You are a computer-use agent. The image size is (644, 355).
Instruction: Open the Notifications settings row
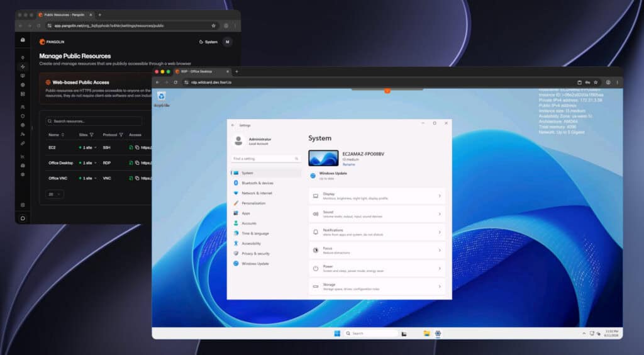pyautogui.click(x=377, y=232)
